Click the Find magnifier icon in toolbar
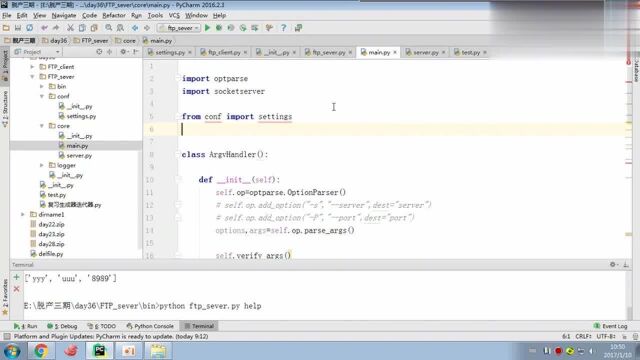 pos(109,28)
